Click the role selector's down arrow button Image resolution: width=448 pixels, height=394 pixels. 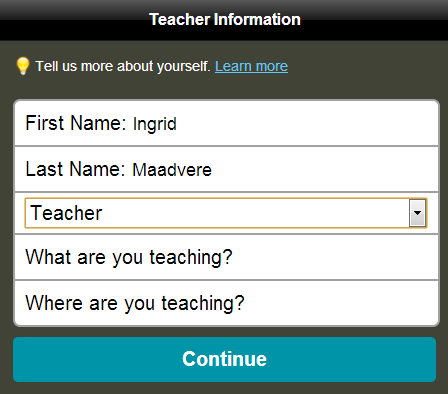417,213
